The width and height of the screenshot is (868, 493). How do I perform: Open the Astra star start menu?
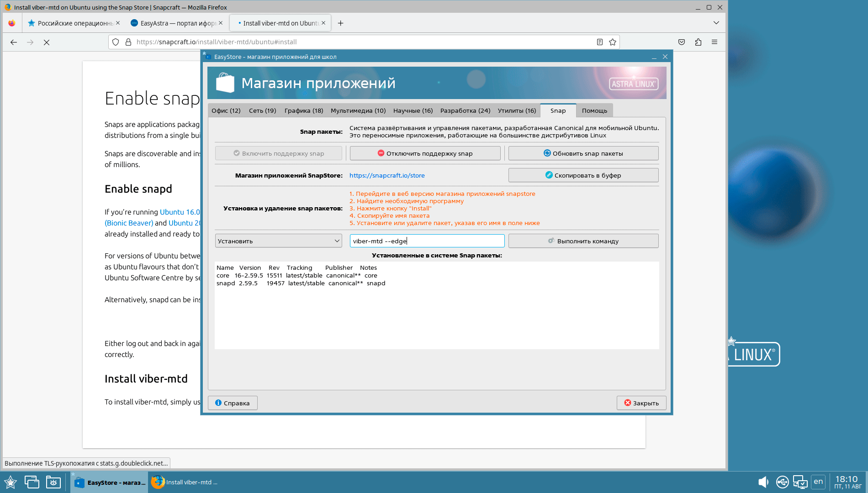pyautogui.click(x=11, y=482)
